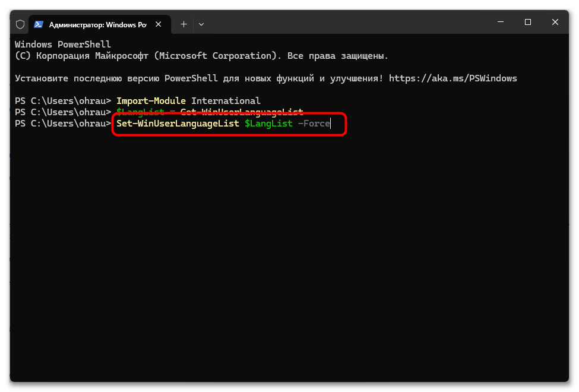Close the terminal window

(x=555, y=22)
